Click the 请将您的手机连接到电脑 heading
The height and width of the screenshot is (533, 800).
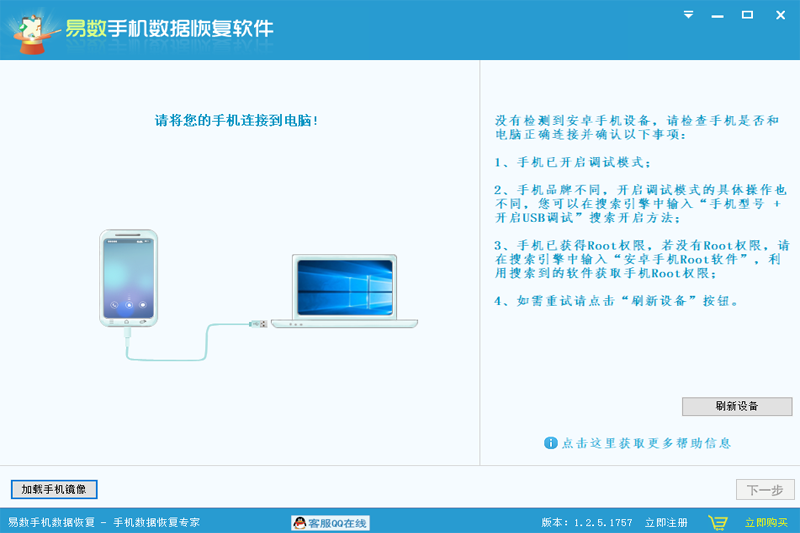click(x=237, y=120)
